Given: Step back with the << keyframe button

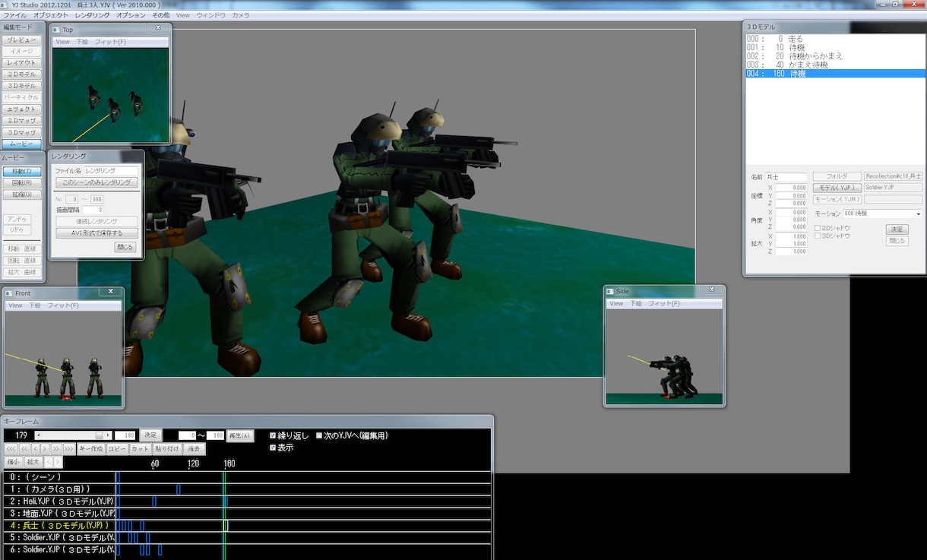Looking at the screenshot, I should [x=24, y=449].
